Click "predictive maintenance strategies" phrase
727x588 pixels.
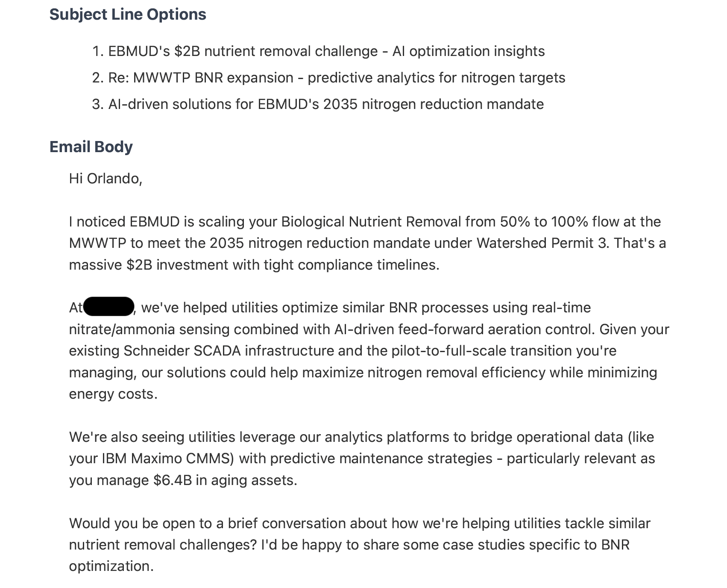[381, 459]
